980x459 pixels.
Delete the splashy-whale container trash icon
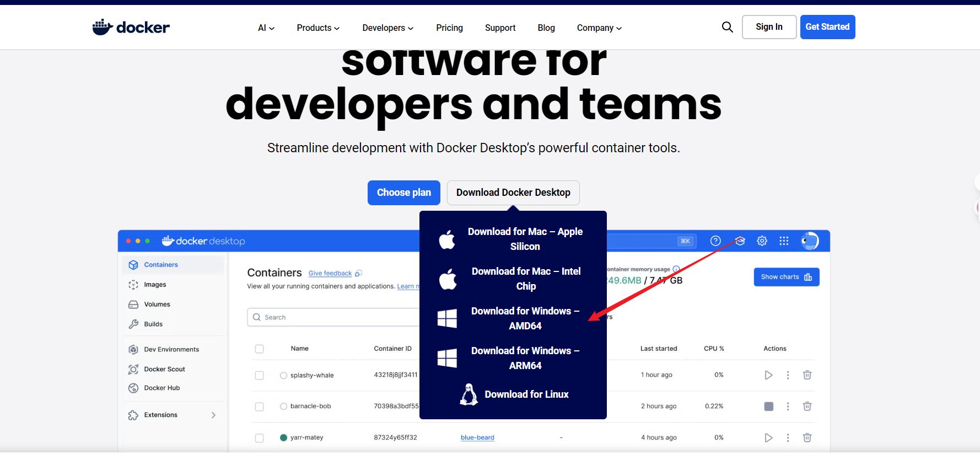(x=807, y=375)
